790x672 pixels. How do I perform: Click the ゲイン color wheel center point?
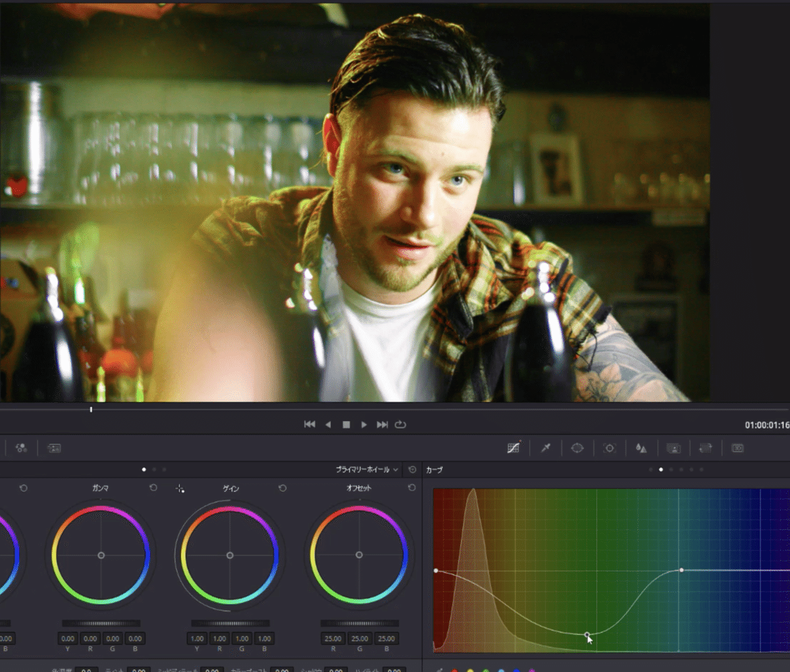pyautogui.click(x=230, y=556)
